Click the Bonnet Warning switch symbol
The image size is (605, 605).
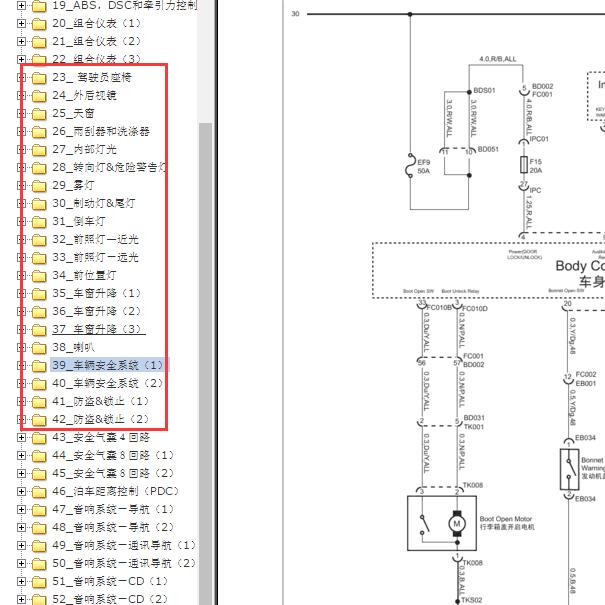[x=569, y=469]
